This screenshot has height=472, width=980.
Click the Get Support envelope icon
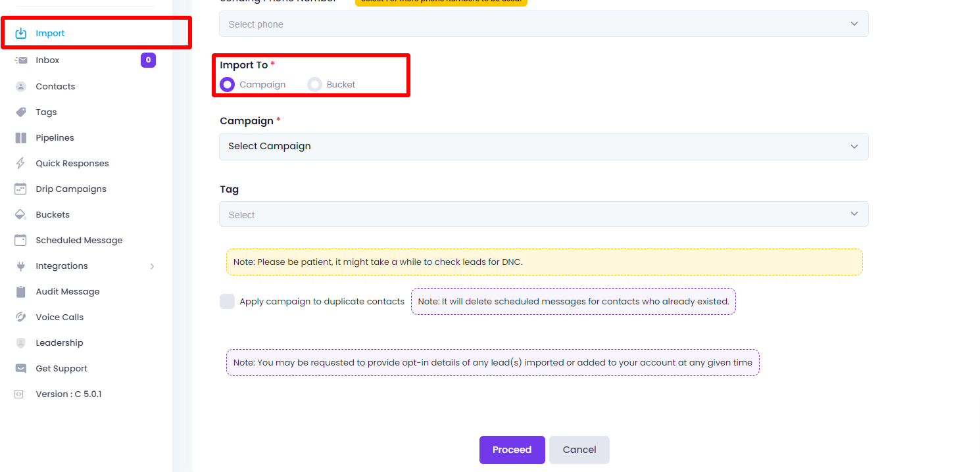[x=20, y=368]
